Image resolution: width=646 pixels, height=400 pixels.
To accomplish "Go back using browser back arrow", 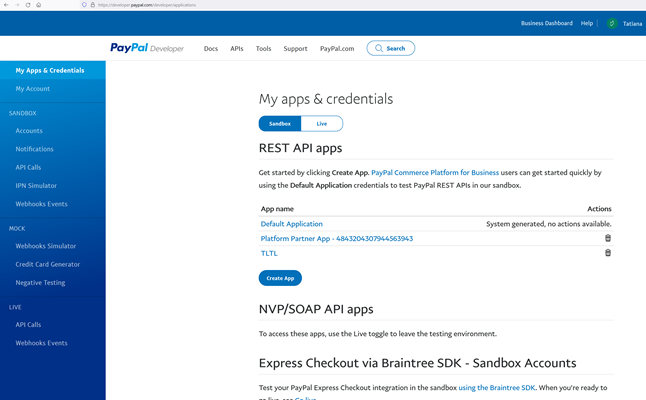I will coord(5,5).
